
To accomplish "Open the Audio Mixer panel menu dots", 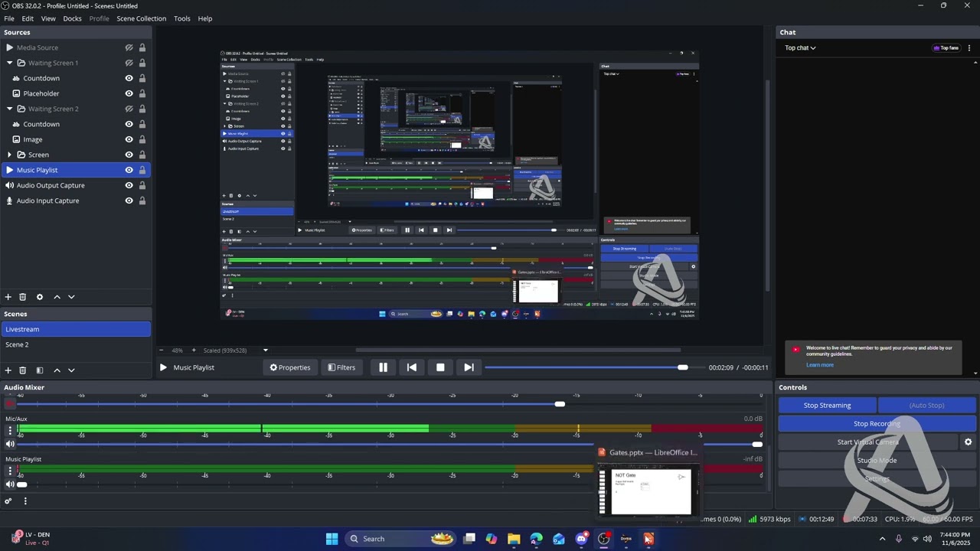I will click(x=25, y=501).
